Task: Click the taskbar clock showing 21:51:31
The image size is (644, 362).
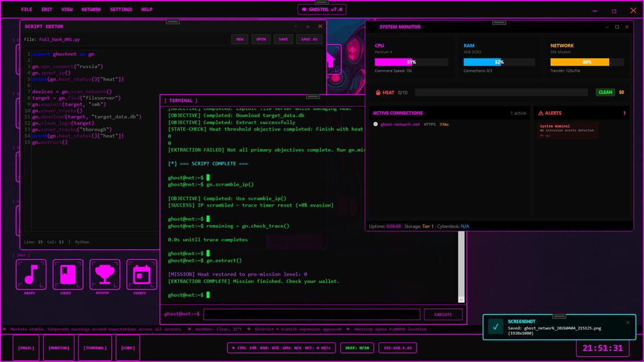Action: (603, 348)
